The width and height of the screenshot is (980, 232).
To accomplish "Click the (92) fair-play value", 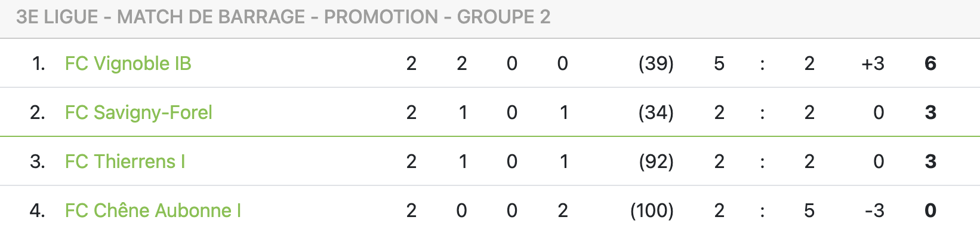I will 656,161.
